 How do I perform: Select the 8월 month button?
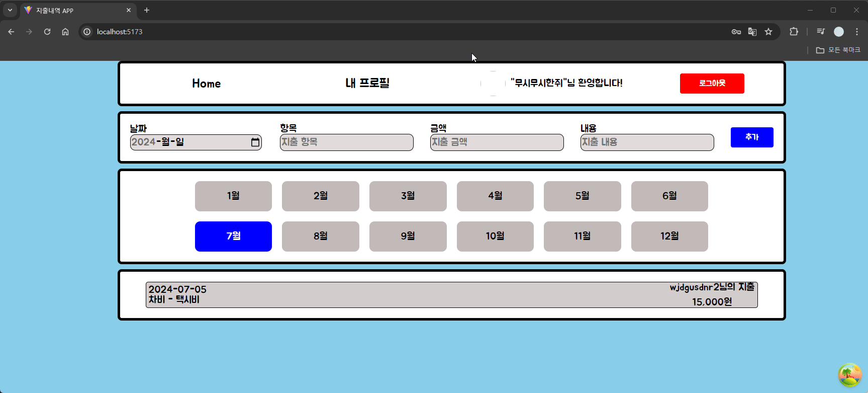coord(321,237)
